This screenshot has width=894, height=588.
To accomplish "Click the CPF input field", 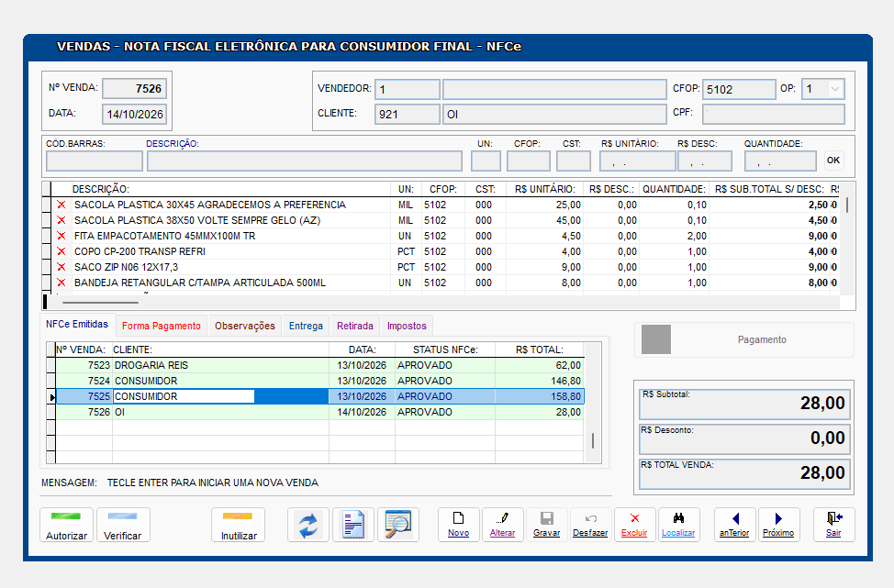I will (773, 114).
